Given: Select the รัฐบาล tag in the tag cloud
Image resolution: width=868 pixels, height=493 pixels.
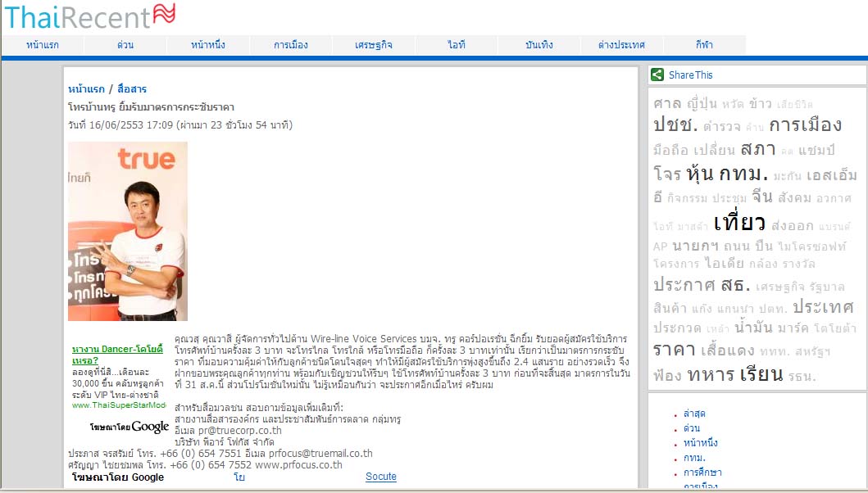Looking at the screenshot, I should 826,287.
